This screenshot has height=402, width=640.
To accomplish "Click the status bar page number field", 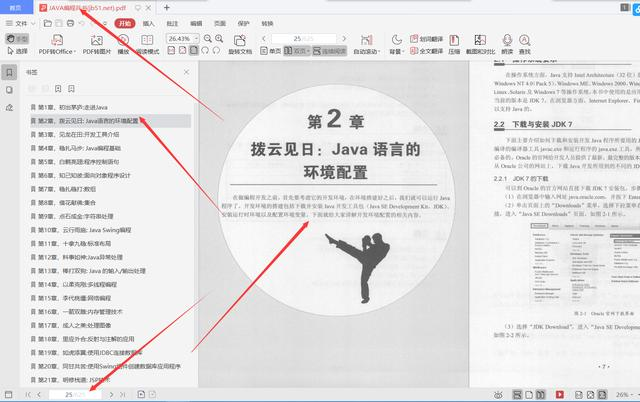I will coord(75,395).
